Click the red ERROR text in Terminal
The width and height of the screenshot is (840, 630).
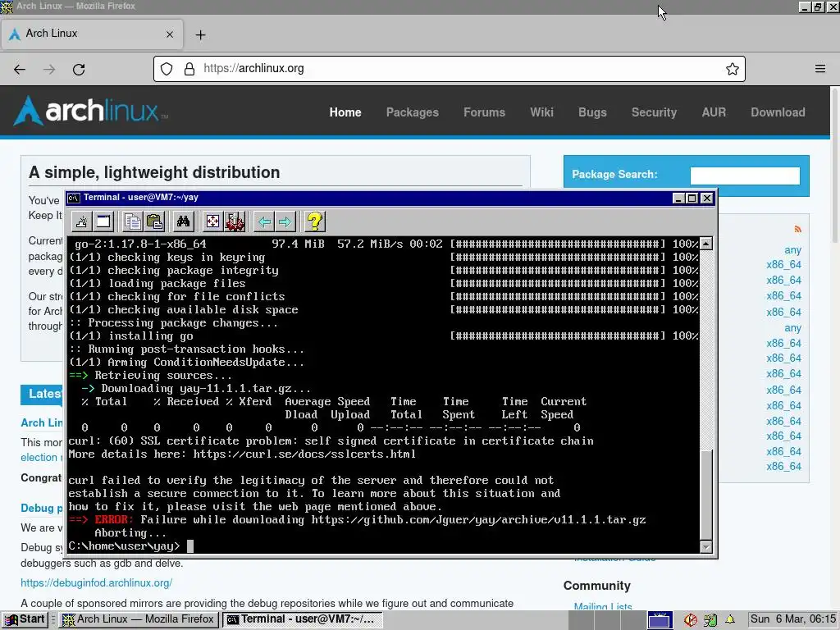[112, 519]
